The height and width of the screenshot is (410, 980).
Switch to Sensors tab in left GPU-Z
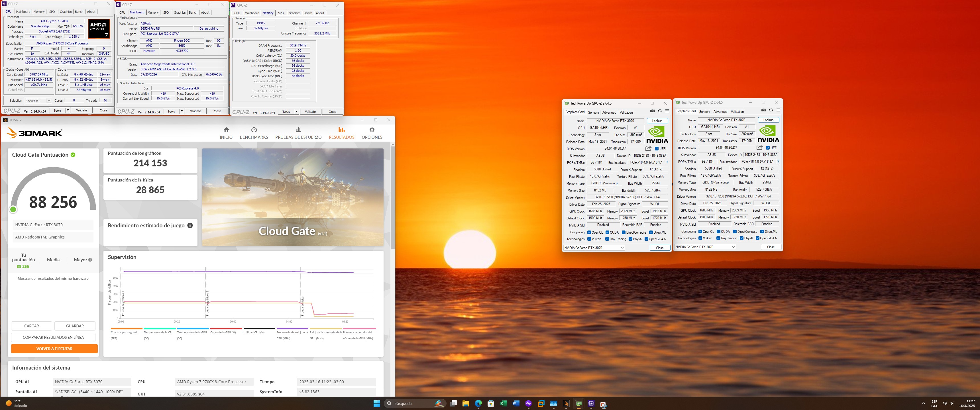593,113
